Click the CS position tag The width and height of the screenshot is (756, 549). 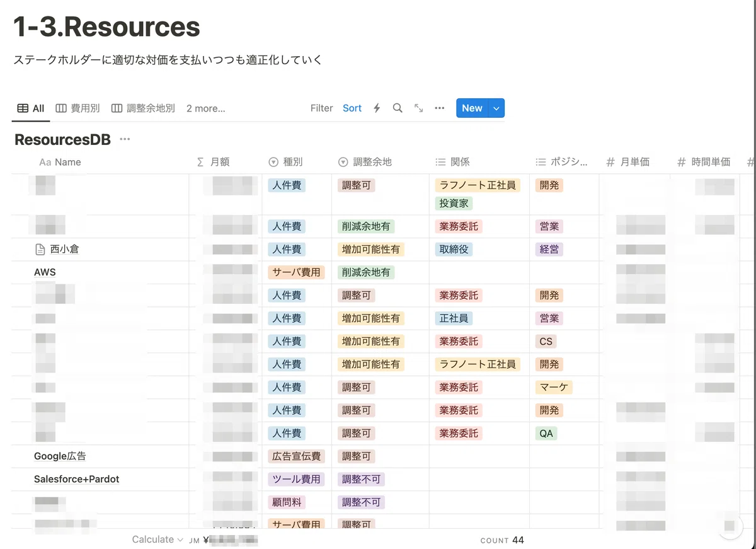[546, 341]
